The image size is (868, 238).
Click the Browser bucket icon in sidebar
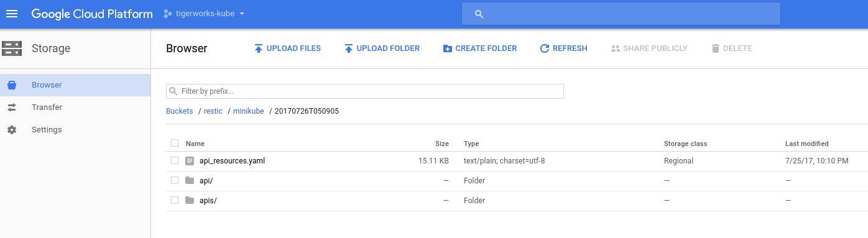pyautogui.click(x=11, y=85)
